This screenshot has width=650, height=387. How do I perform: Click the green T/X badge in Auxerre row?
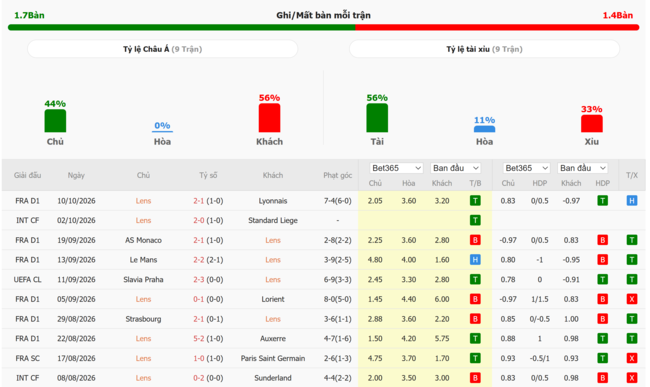[x=631, y=339]
